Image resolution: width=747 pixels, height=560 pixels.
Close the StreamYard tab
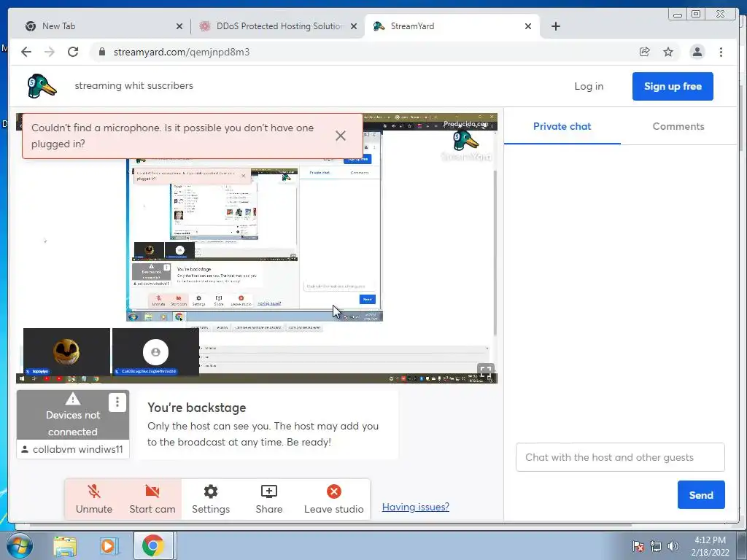(x=528, y=27)
